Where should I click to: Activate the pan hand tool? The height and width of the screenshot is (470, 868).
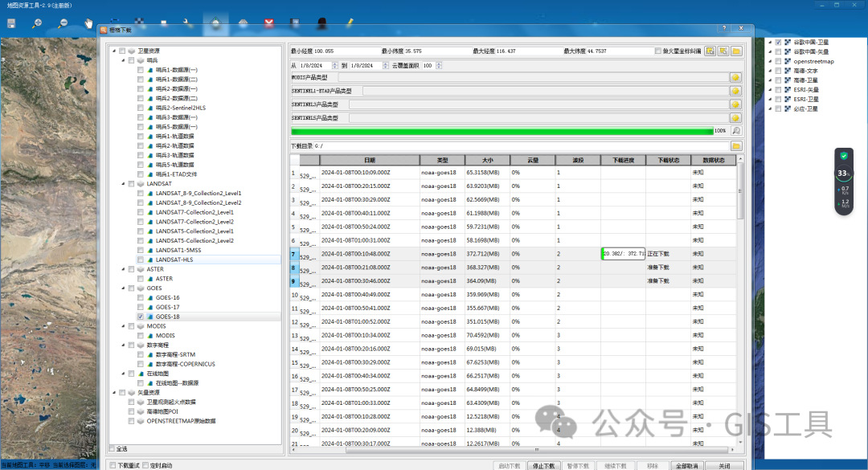[x=88, y=23]
